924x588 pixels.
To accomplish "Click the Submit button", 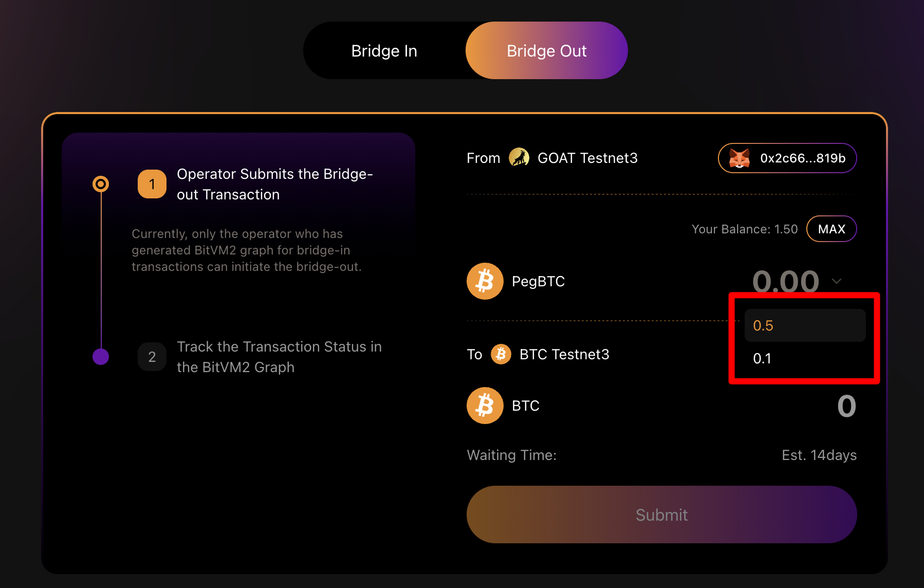I will (x=661, y=514).
